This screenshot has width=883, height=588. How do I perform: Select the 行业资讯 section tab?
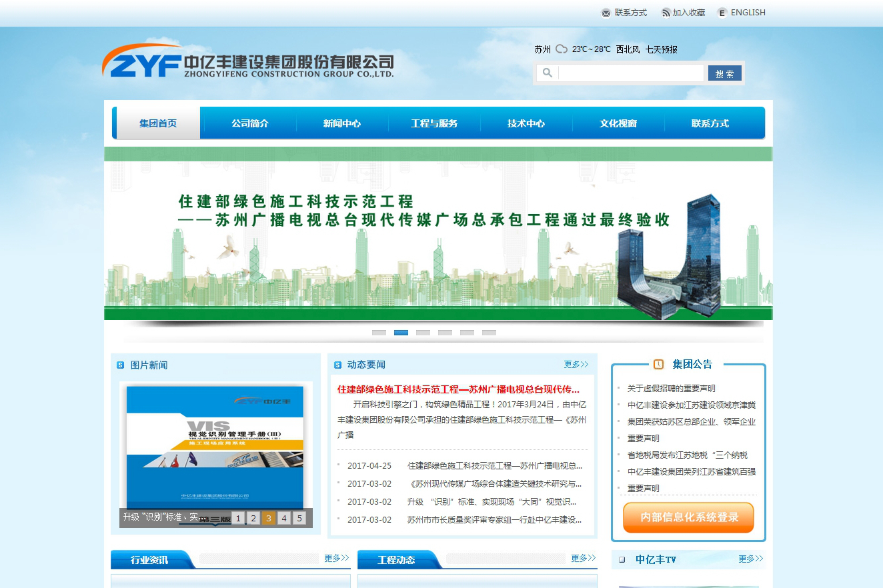coord(149,560)
